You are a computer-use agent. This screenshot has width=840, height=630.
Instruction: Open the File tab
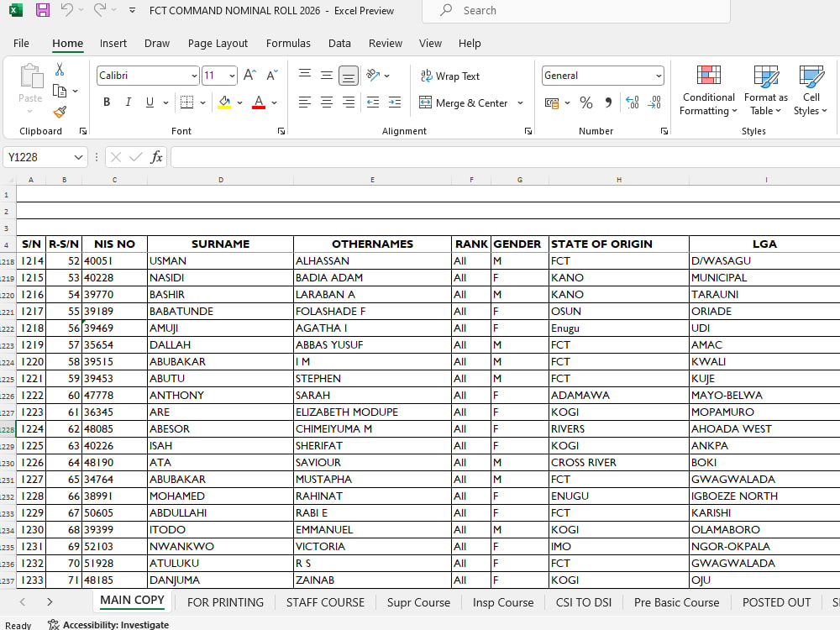(x=22, y=44)
